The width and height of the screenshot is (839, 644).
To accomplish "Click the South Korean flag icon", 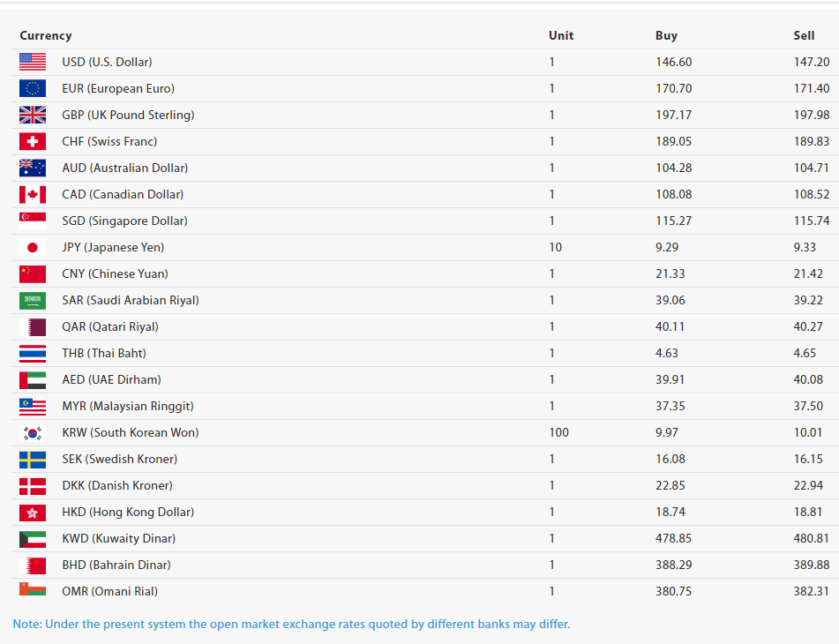I will pyautogui.click(x=33, y=432).
